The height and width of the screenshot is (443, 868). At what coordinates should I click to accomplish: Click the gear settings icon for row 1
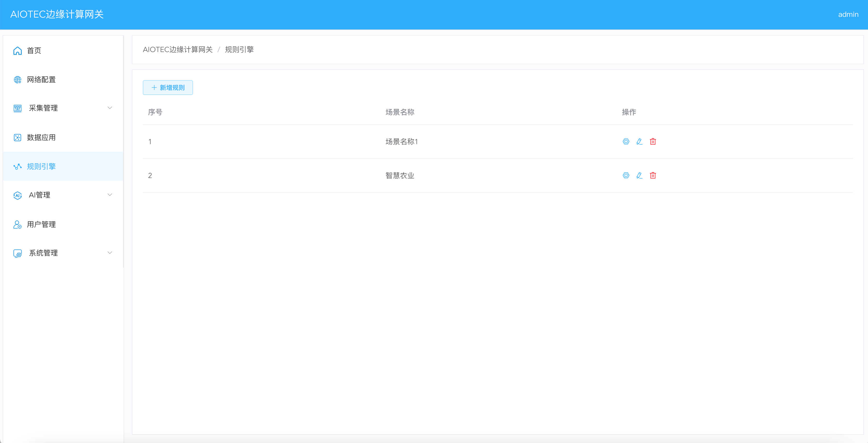pos(626,142)
